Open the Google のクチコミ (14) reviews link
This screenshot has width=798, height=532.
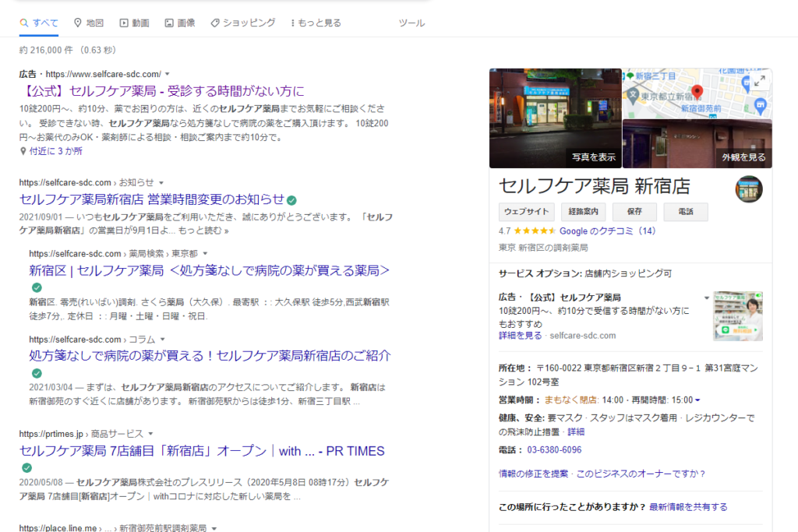tap(608, 231)
